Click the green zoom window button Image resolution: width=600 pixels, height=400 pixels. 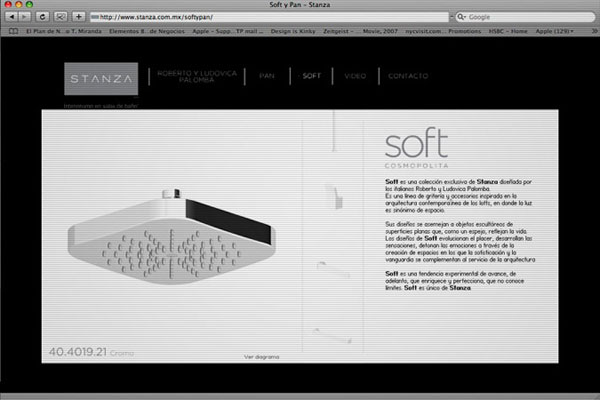pos(29,5)
